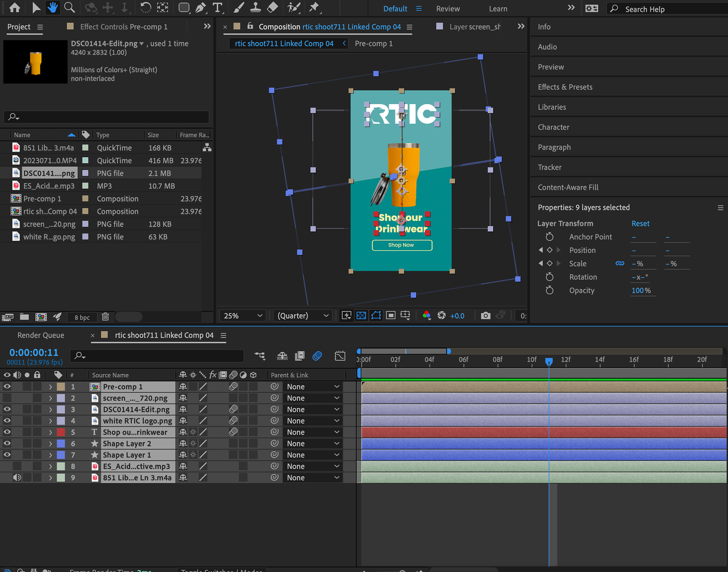Click the Project panel search field
The width and height of the screenshot is (728, 572).
point(106,117)
